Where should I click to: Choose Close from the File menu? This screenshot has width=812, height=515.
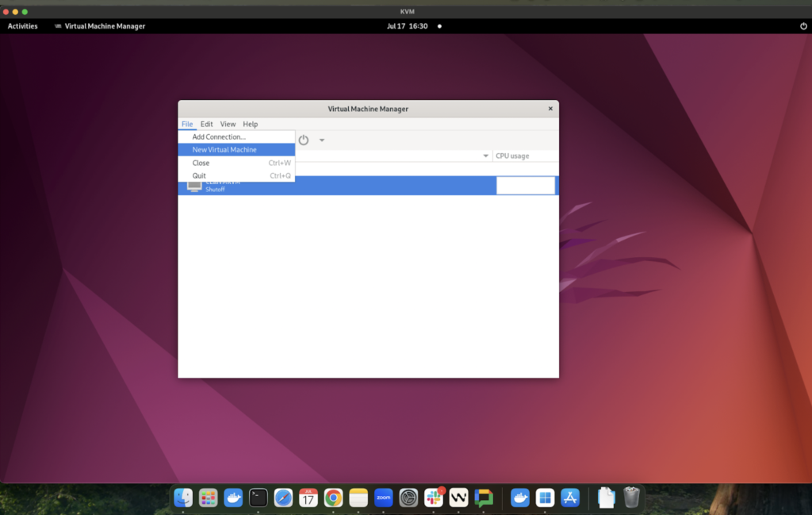pos(236,163)
